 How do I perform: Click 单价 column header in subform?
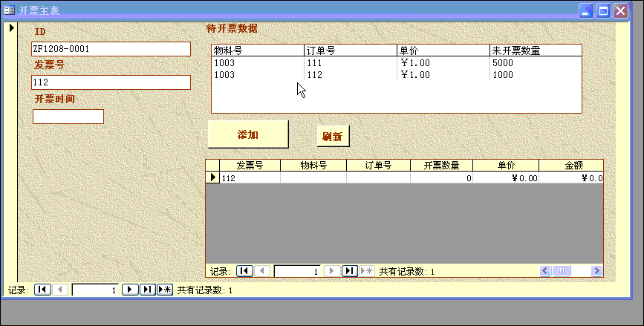(x=506, y=166)
